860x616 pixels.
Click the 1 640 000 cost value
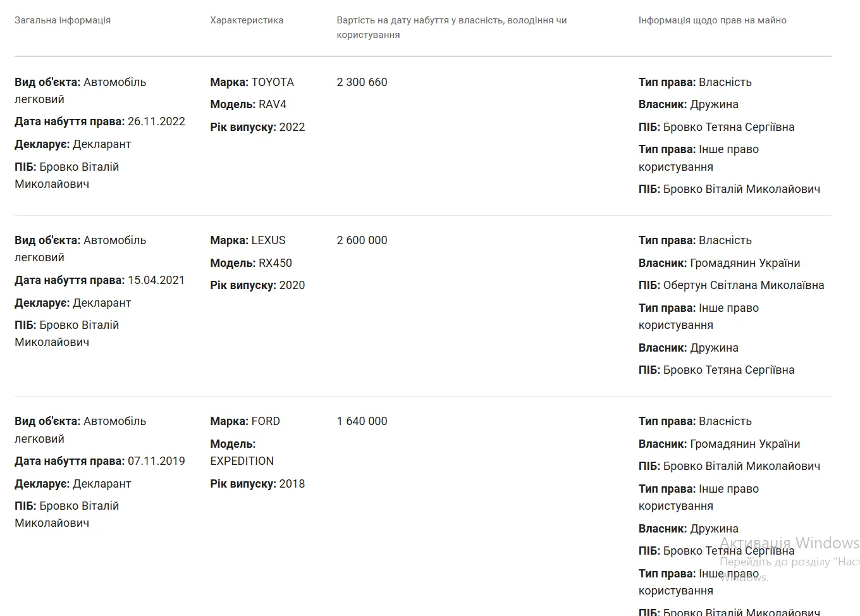click(362, 421)
